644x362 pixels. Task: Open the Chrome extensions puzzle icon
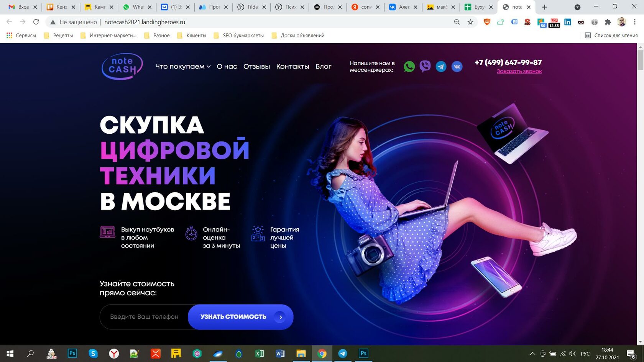(x=608, y=22)
